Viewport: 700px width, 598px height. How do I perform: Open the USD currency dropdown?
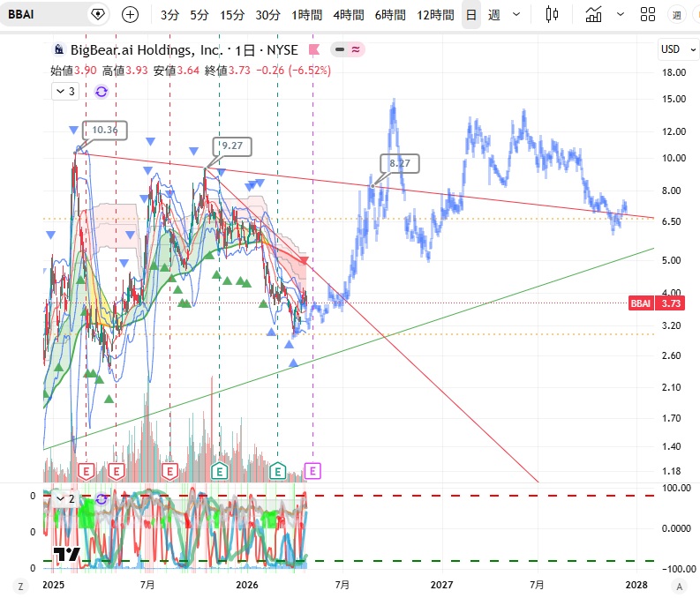pyautogui.click(x=679, y=49)
